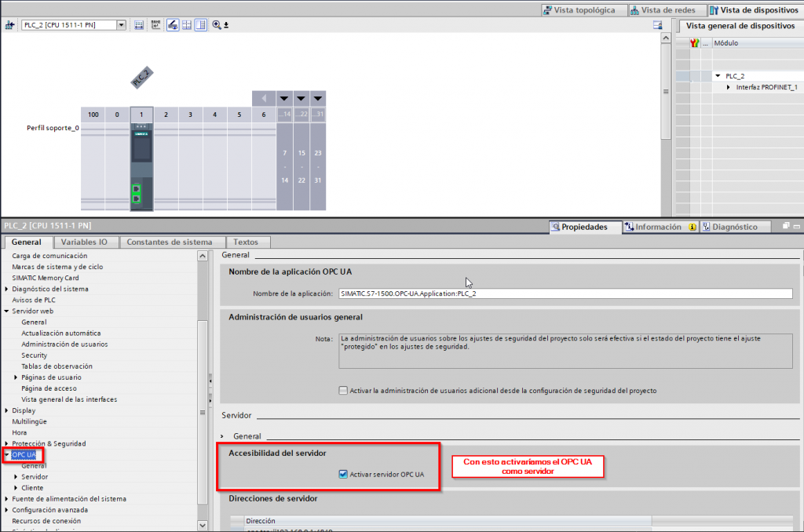Open the Diagnóstico panel tab

pyautogui.click(x=729, y=227)
